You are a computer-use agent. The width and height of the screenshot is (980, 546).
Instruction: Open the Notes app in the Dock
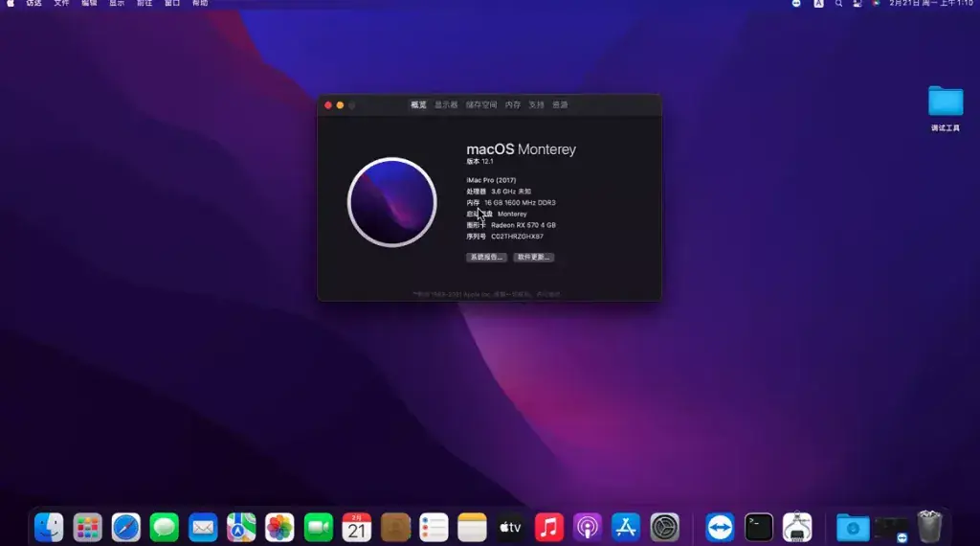click(472, 527)
